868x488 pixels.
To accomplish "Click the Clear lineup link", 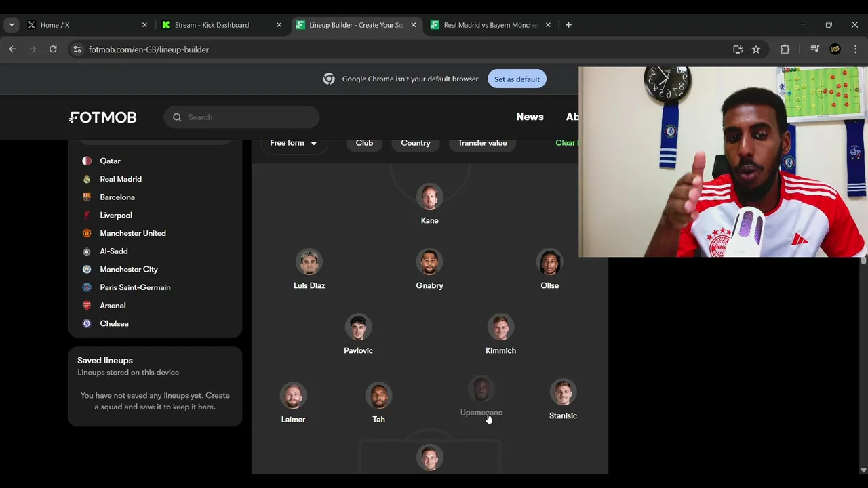I will coord(567,143).
